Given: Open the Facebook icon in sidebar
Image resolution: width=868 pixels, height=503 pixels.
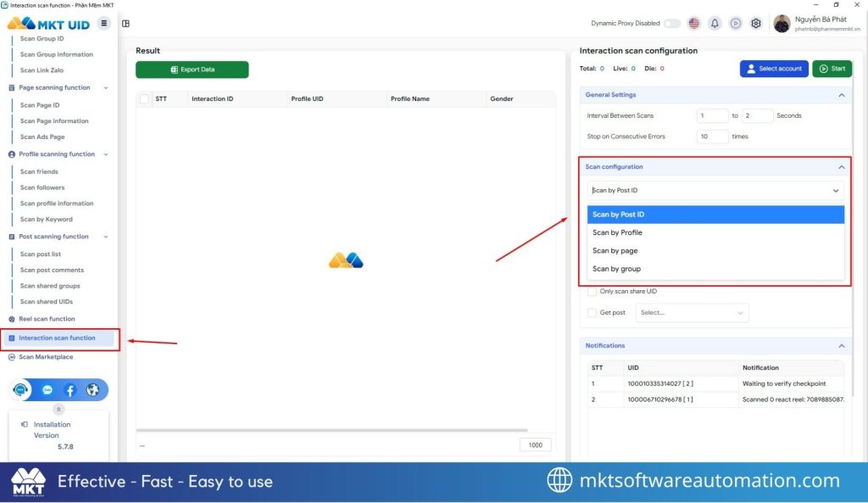Looking at the screenshot, I should [x=70, y=390].
